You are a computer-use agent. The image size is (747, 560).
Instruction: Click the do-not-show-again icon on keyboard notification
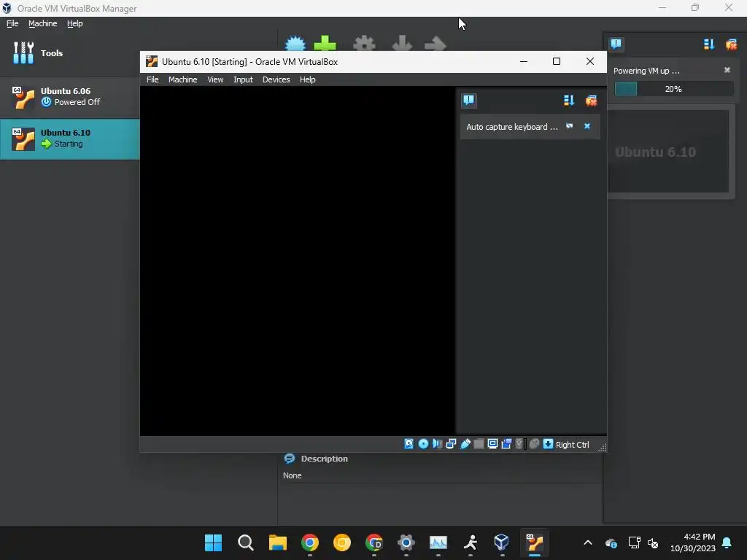[569, 126]
